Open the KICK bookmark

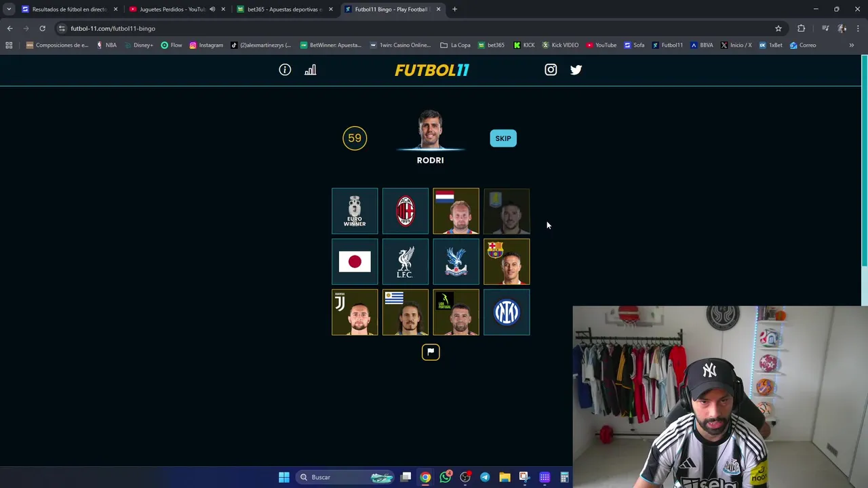coord(524,45)
